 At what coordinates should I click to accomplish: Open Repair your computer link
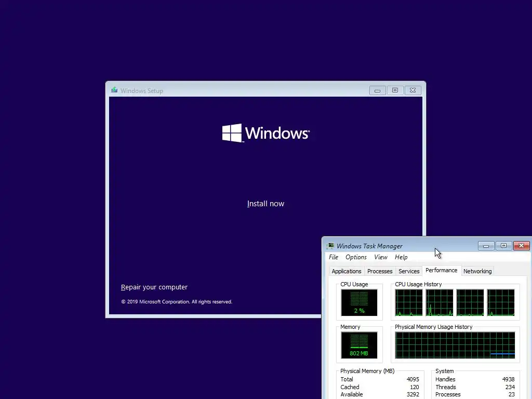pyautogui.click(x=154, y=287)
